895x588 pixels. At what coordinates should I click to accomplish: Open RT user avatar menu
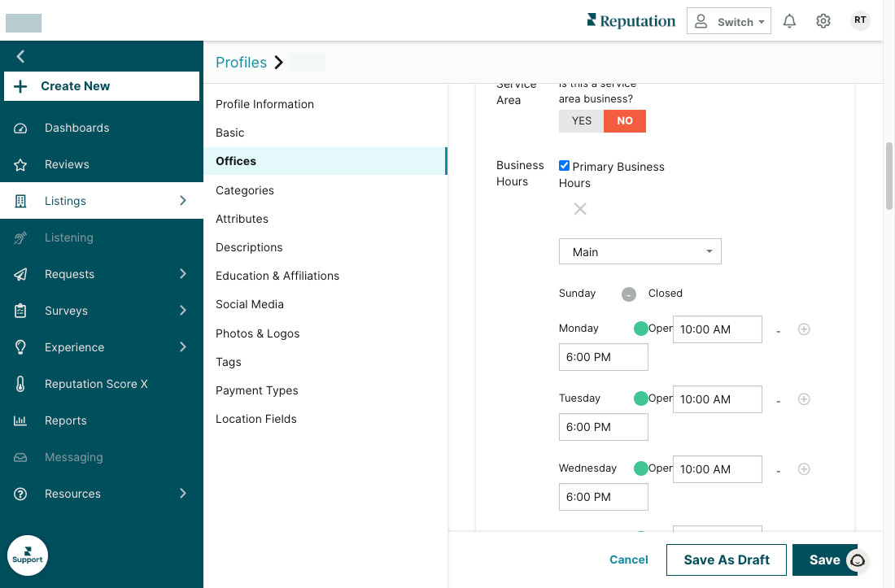tap(860, 20)
